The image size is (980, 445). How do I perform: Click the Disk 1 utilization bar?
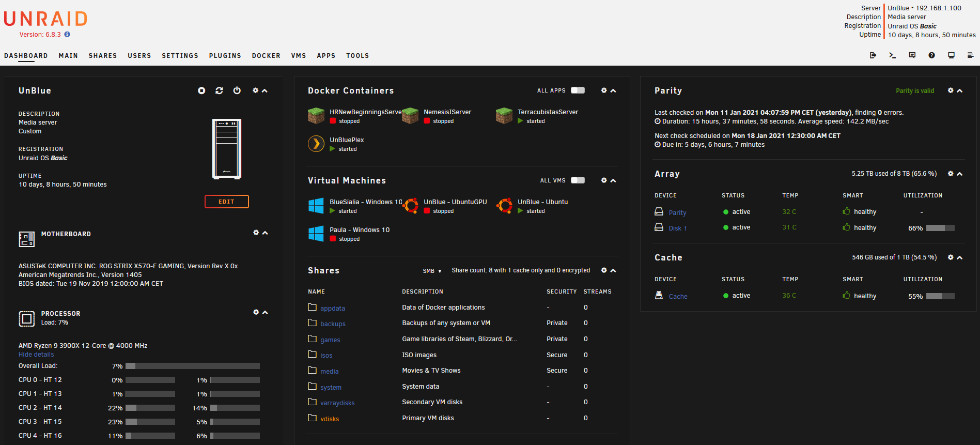[x=940, y=228]
